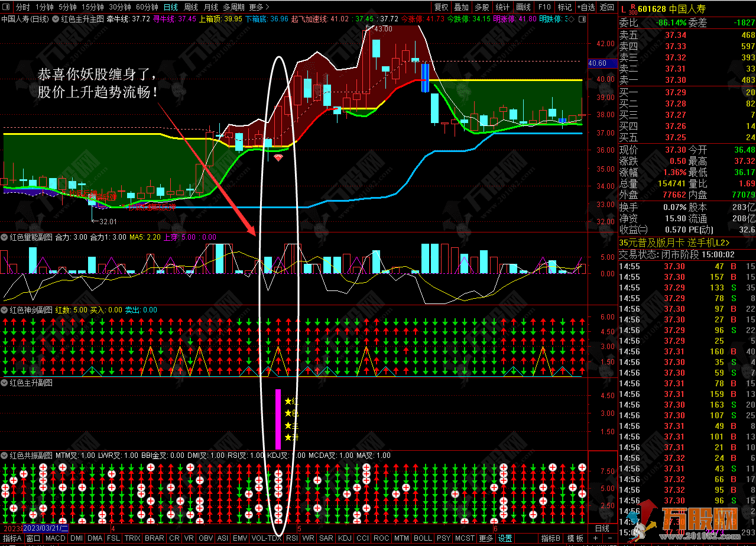Viewport: 756px width, 546px height.
Task: Select the 1分钟 period tab
Action: [44, 7]
